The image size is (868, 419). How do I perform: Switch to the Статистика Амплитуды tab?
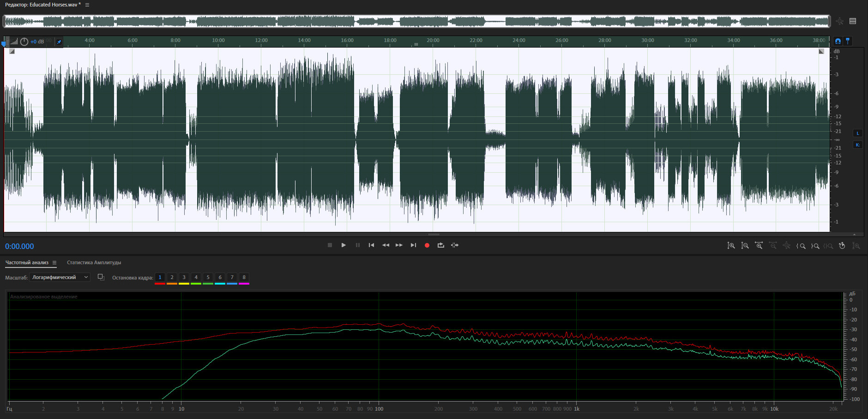coord(94,262)
